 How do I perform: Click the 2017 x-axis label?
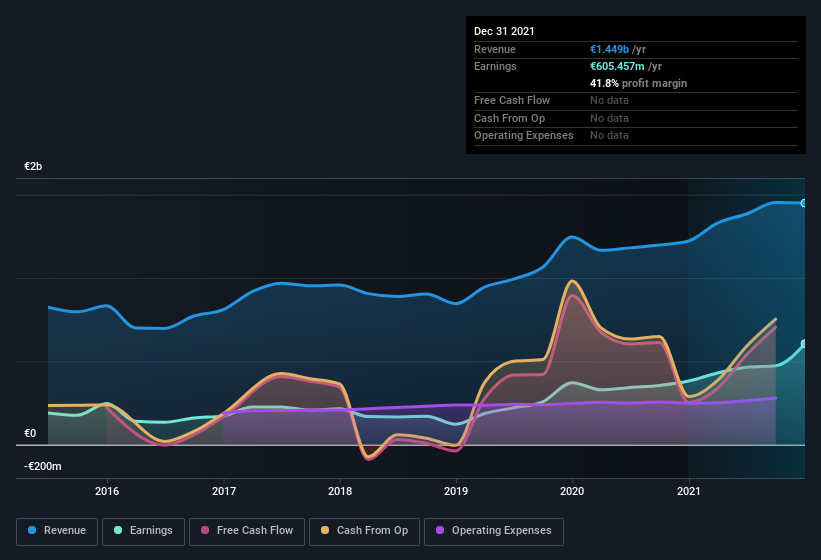coord(224,491)
